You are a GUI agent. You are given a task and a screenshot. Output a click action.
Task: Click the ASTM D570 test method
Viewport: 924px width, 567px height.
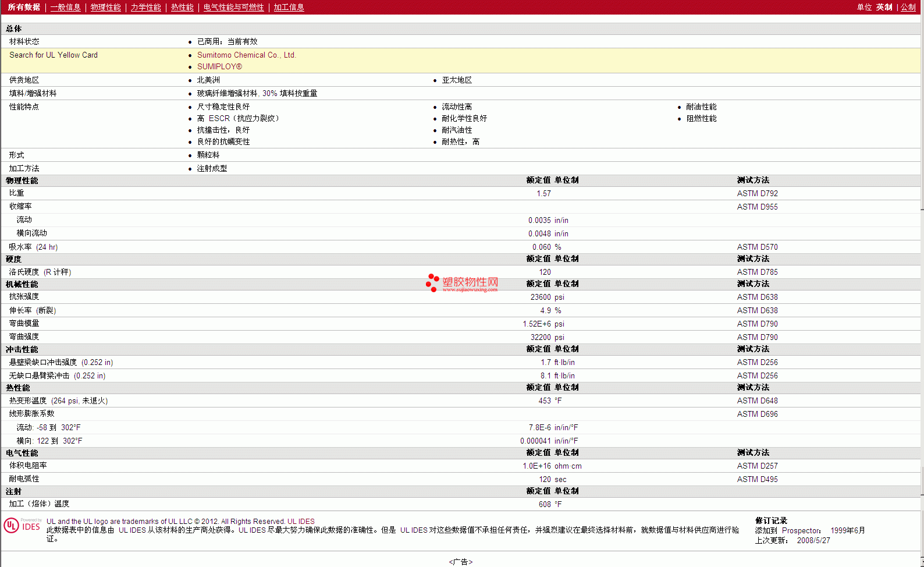coord(757,247)
